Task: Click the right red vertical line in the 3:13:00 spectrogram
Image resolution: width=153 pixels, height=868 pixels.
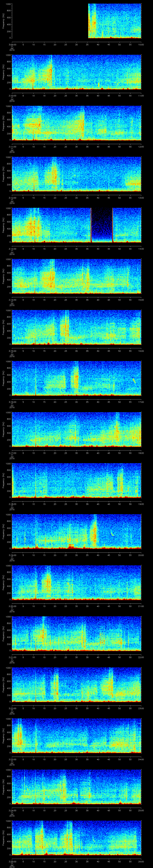Action: point(112,225)
